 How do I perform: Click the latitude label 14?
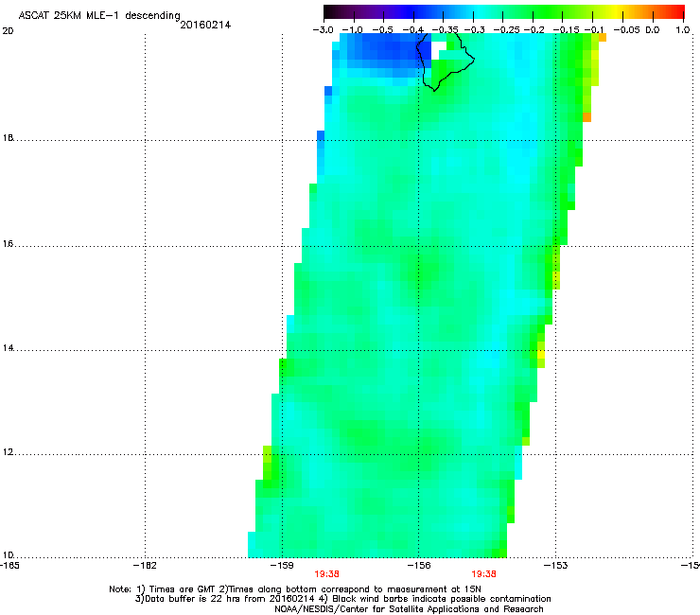pos(8,348)
